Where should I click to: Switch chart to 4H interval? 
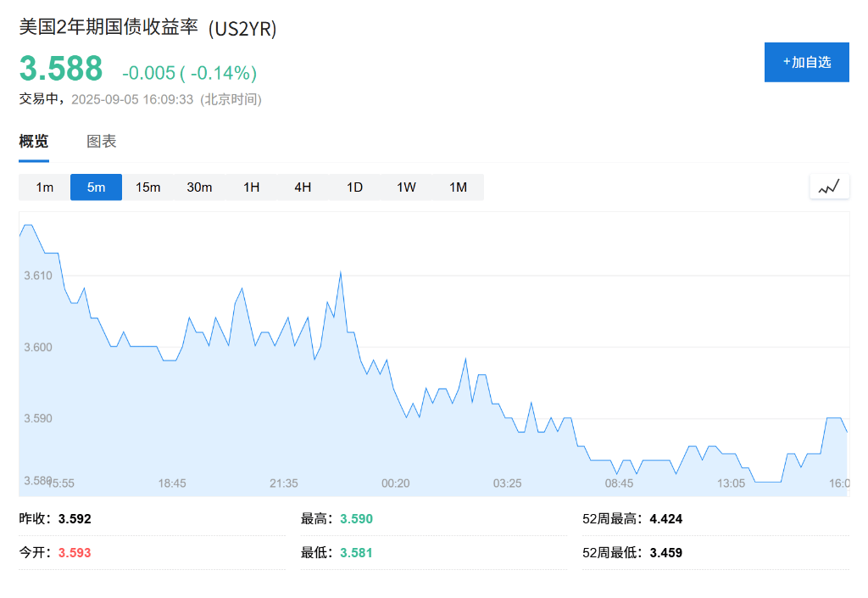coord(303,187)
